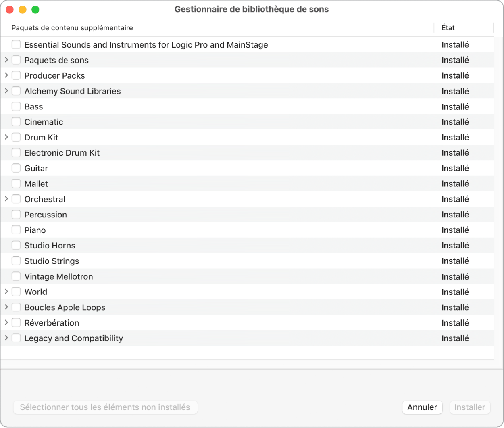The image size is (504, 428).
Task: Expand Alchemy Sound Libraries
Action: coord(6,91)
